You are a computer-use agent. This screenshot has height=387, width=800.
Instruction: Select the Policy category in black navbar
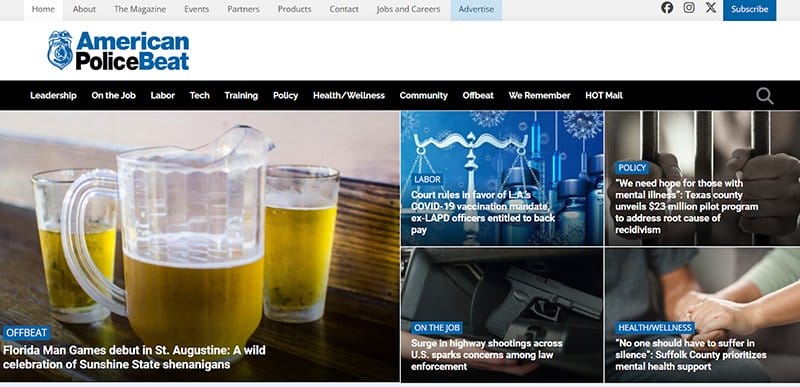pos(285,95)
